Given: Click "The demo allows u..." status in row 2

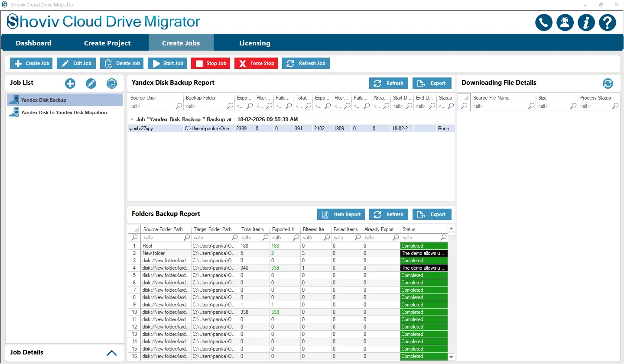Looking at the screenshot, I should coord(424,253).
